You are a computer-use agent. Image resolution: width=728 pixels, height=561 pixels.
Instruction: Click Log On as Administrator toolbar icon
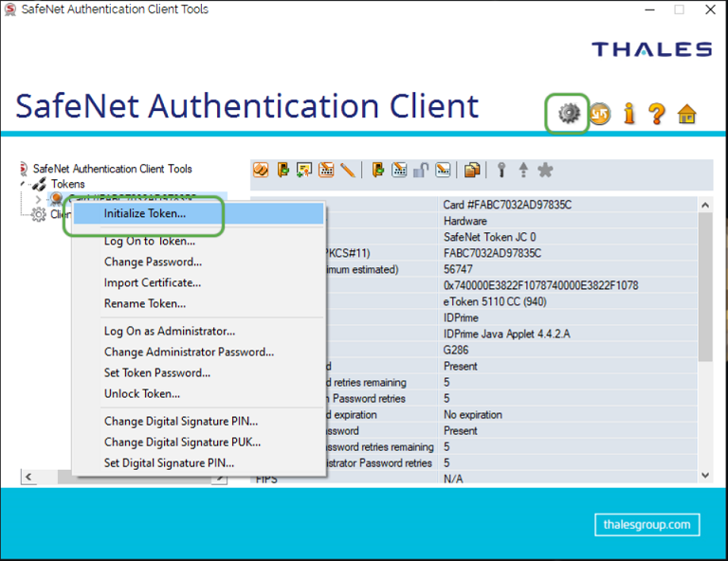[378, 170]
